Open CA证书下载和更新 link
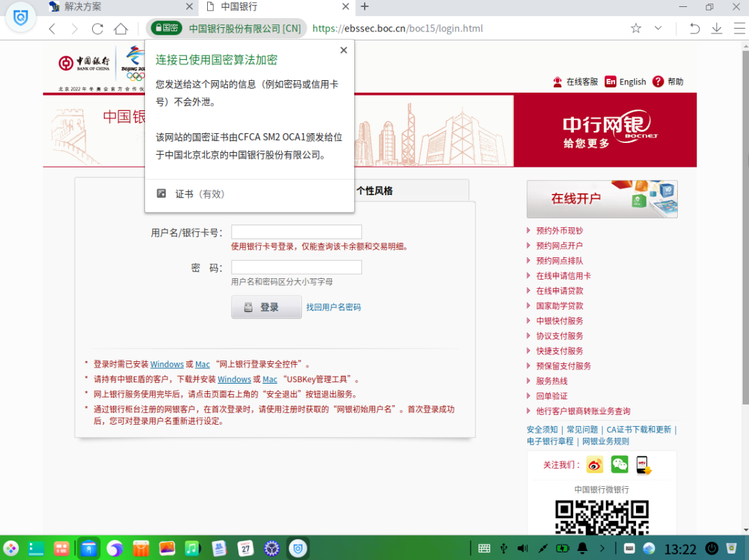Image resolution: width=749 pixels, height=560 pixels. (x=639, y=430)
